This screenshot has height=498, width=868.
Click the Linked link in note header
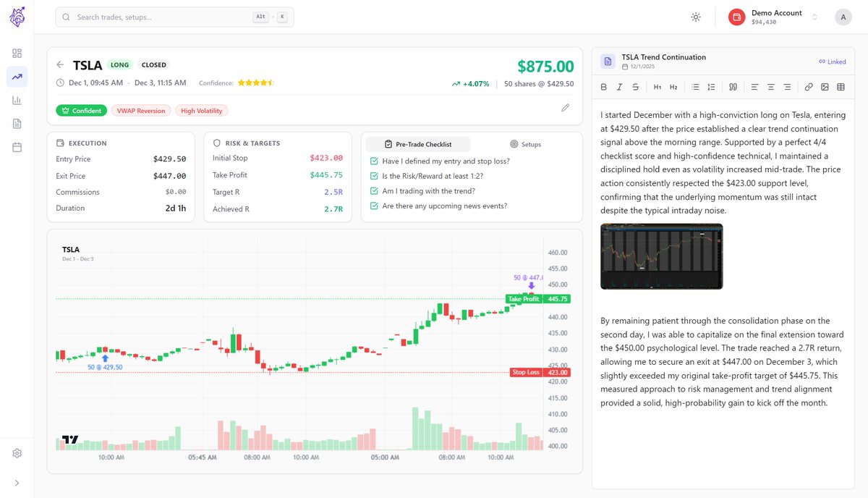pos(832,62)
